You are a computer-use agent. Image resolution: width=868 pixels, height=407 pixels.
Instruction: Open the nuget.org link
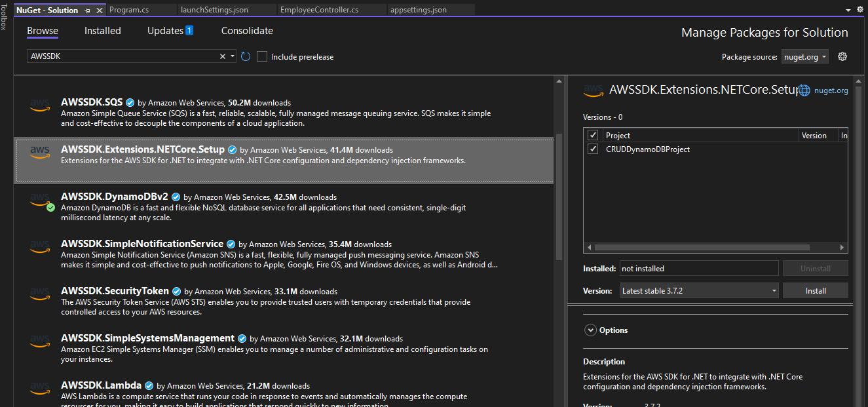pos(831,91)
